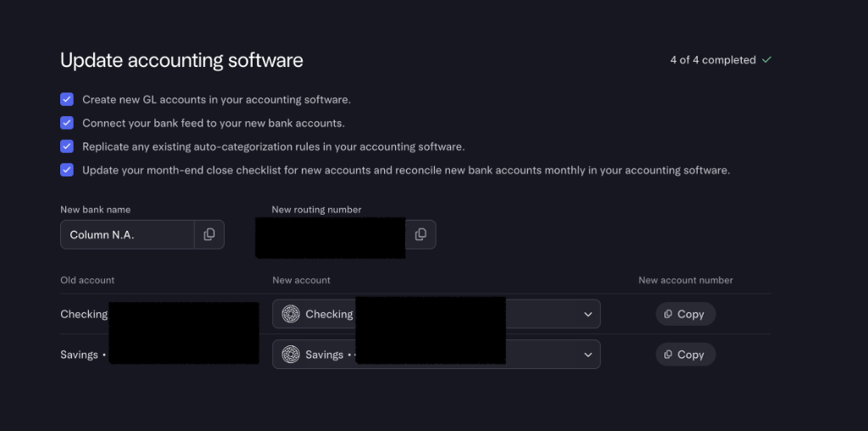868x431 pixels.
Task: Click the New account column header
Action: (301, 280)
